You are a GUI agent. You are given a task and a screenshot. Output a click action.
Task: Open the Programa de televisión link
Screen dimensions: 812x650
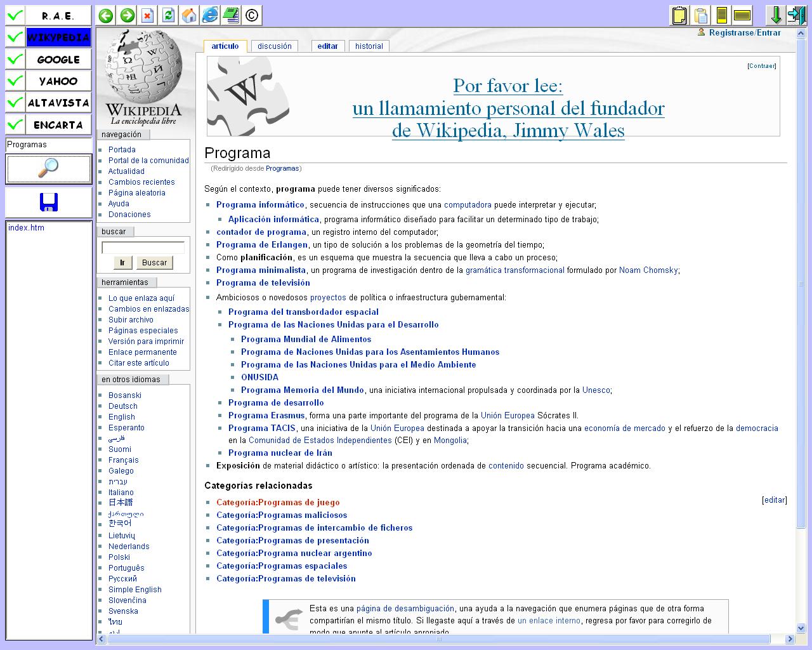pyautogui.click(x=263, y=283)
